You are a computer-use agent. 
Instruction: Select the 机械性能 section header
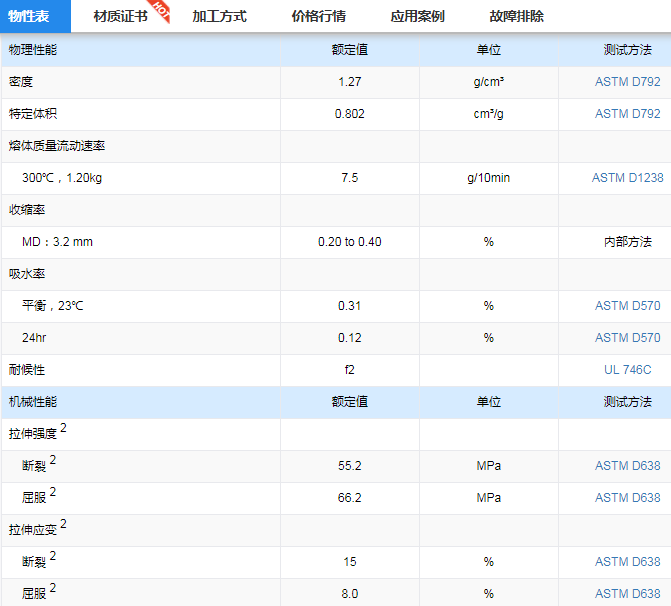[x=33, y=402]
